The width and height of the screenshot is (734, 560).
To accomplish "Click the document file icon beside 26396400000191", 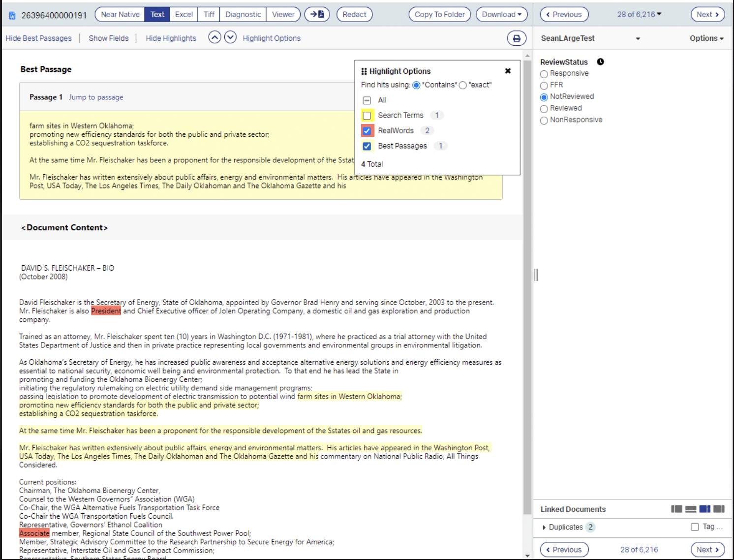I will tap(12, 15).
